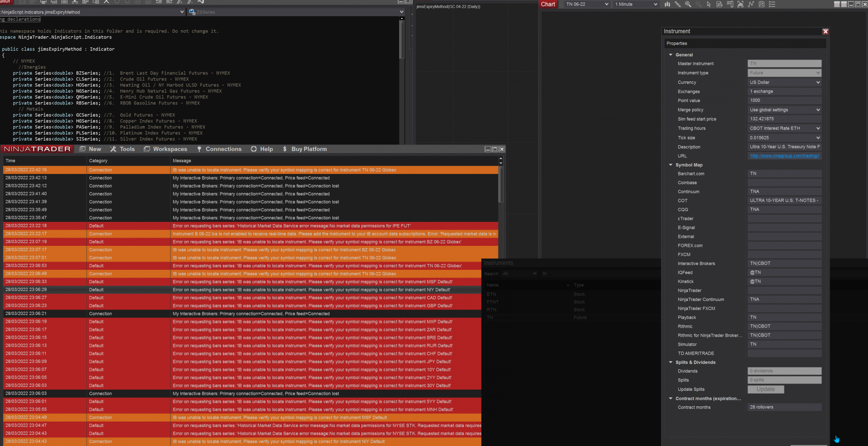Collapse the General section
The height and width of the screenshot is (446, 868).
[x=671, y=55]
